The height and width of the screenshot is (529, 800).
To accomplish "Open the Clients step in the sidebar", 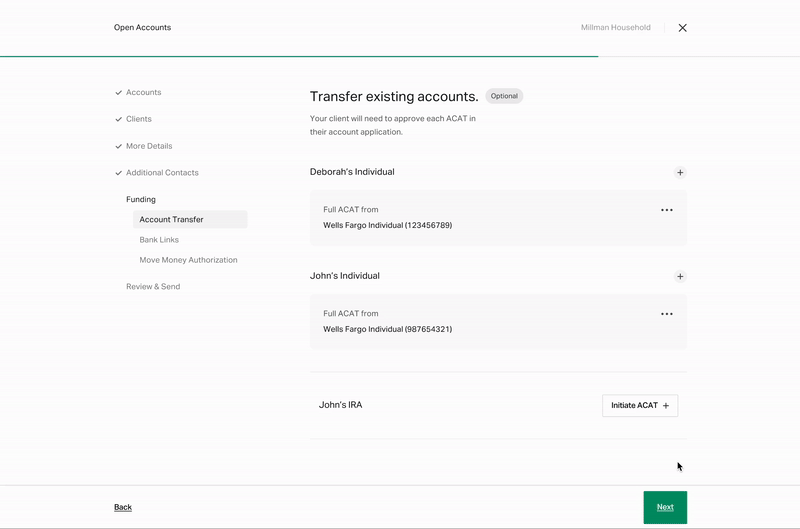I will coord(139,119).
